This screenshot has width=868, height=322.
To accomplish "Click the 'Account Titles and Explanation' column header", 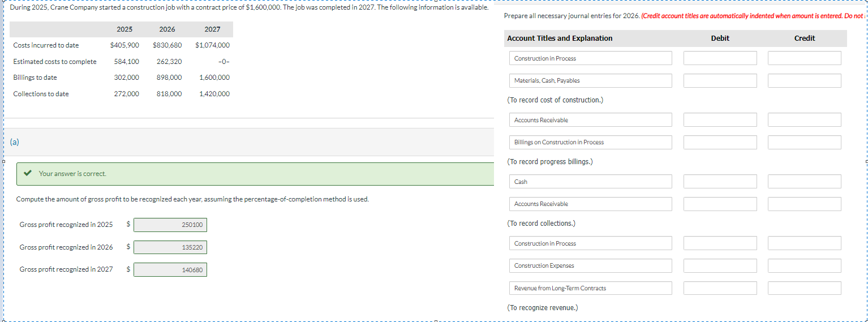I will [560, 38].
